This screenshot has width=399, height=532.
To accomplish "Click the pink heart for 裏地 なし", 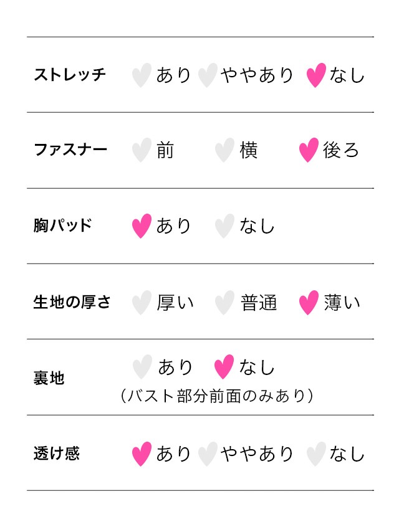I will (x=224, y=367).
